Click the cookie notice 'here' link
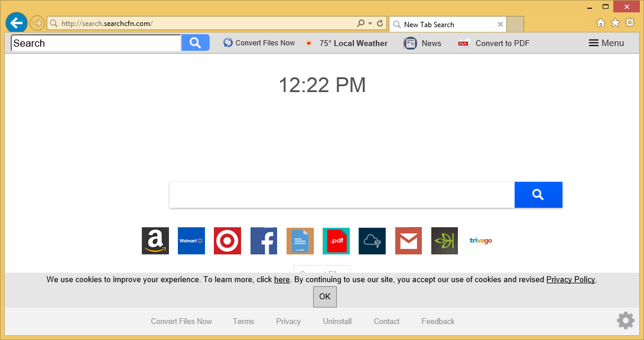644x340 pixels. click(x=282, y=279)
